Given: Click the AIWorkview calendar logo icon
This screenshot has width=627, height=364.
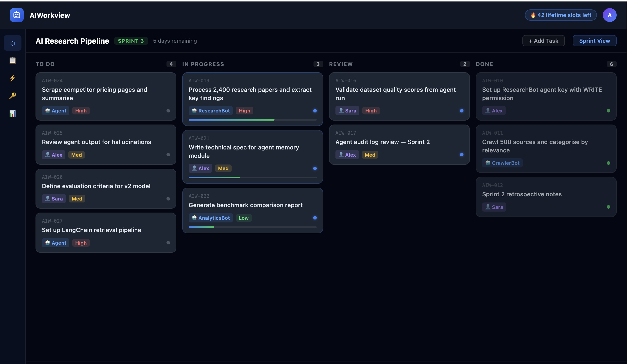Looking at the screenshot, I should tap(16, 15).
